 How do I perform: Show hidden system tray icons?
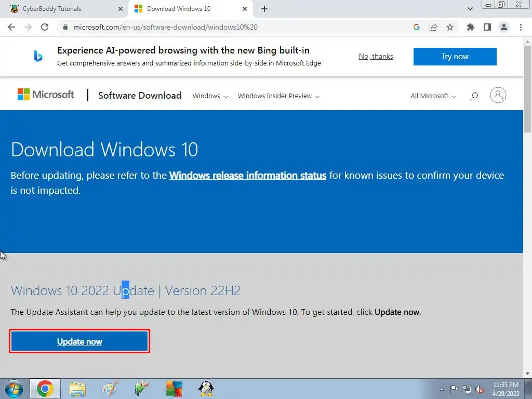(x=442, y=389)
